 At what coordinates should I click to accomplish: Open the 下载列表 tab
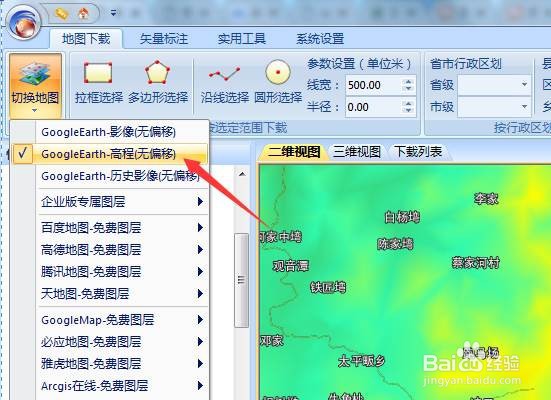[418, 152]
